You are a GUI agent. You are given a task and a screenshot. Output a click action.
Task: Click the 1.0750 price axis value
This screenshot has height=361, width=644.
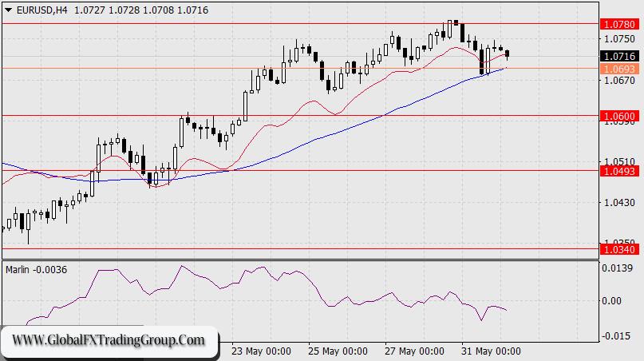tap(619, 39)
